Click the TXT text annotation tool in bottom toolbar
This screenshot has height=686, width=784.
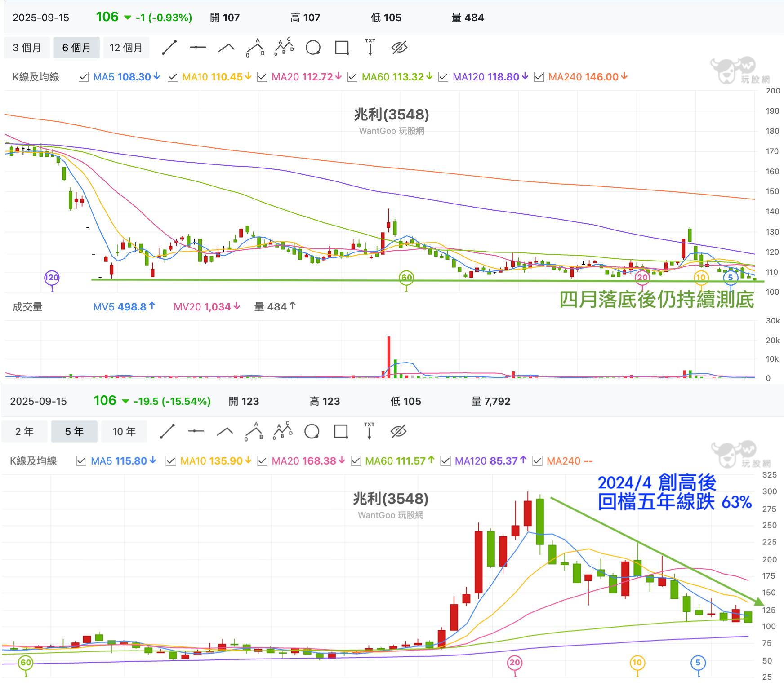point(369,431)
